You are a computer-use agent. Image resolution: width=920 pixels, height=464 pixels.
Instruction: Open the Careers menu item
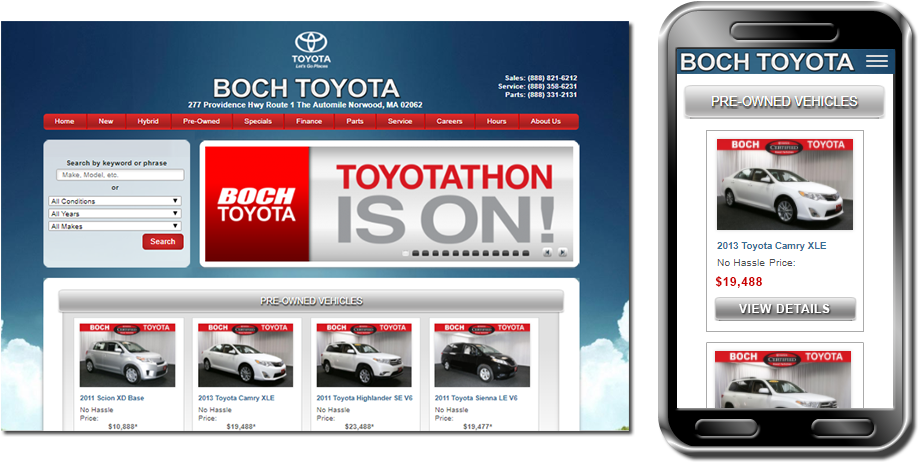449,121
